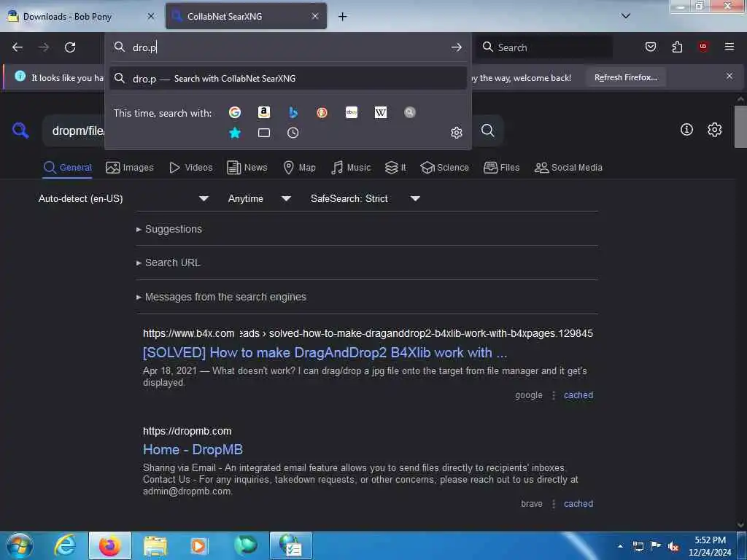
Task: Switch to Downloads - Bob Pony tab
Action: (81, 16)
